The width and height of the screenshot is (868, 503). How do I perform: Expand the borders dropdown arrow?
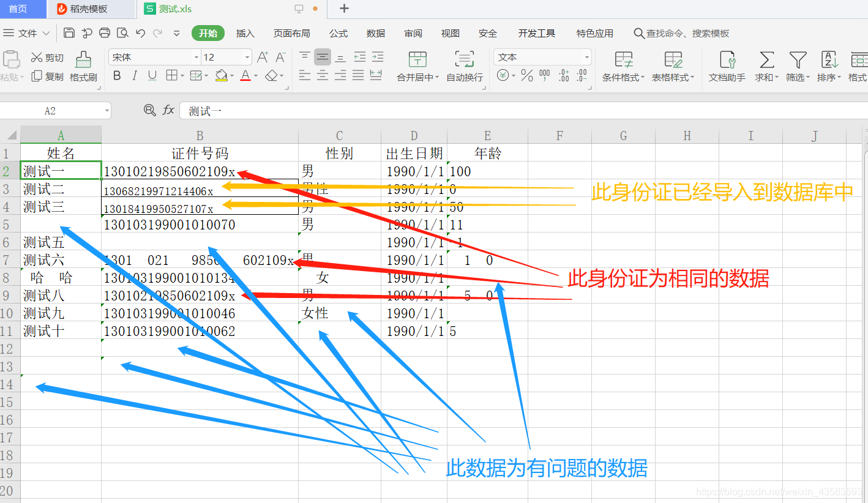point(182,76)
